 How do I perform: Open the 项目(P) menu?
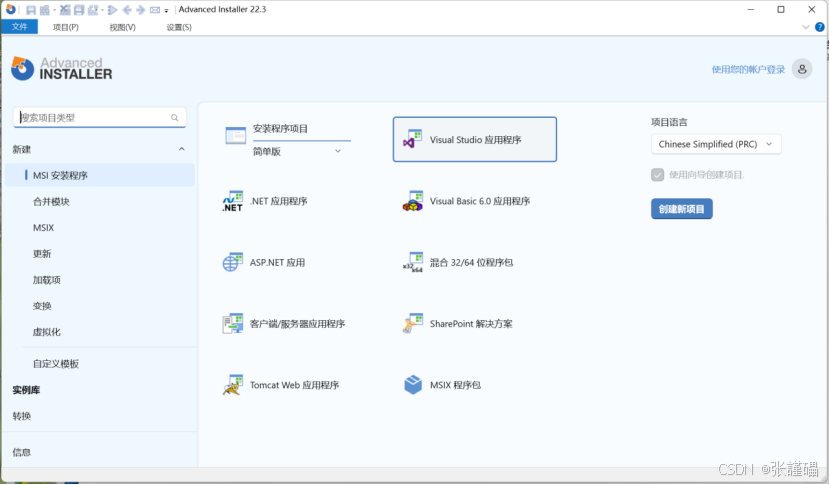tap(66, 27)
